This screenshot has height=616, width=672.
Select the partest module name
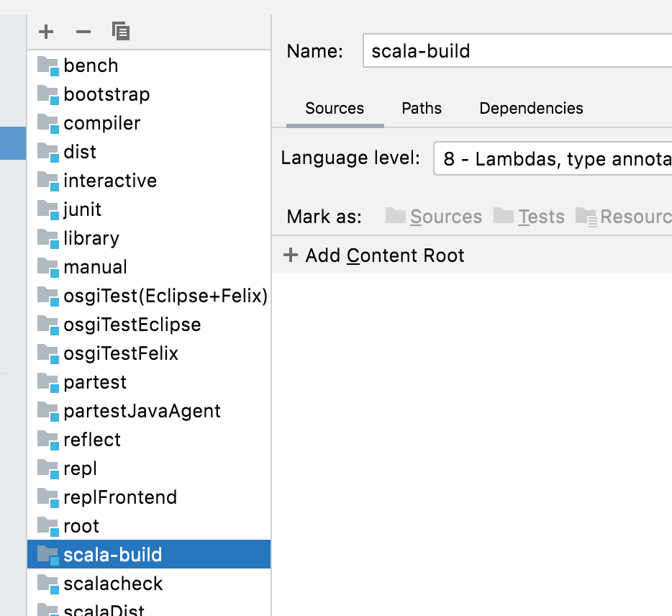(x=95, y=382)
